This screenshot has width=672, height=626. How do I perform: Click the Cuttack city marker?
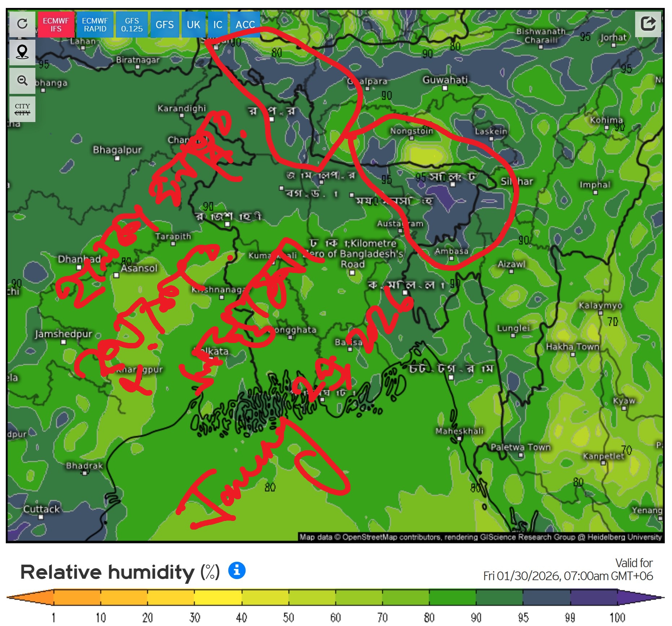click(x=41, y=517)
